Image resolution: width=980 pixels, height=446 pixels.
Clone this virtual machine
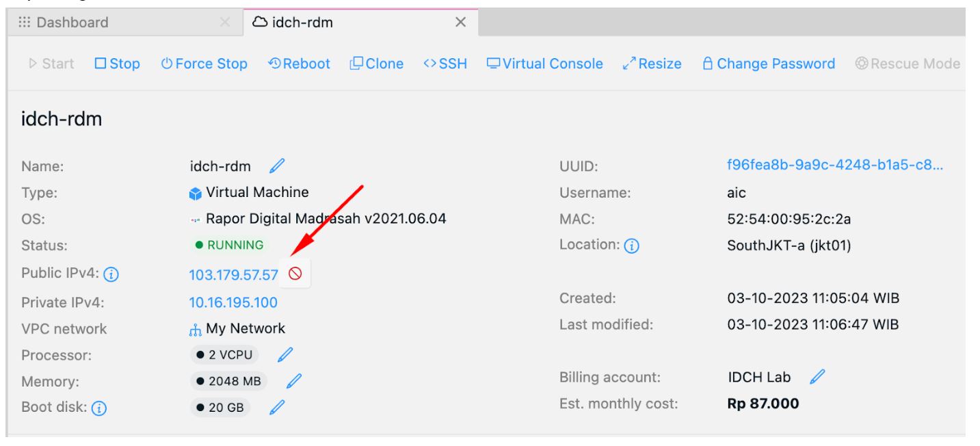(x=376, y=64)
